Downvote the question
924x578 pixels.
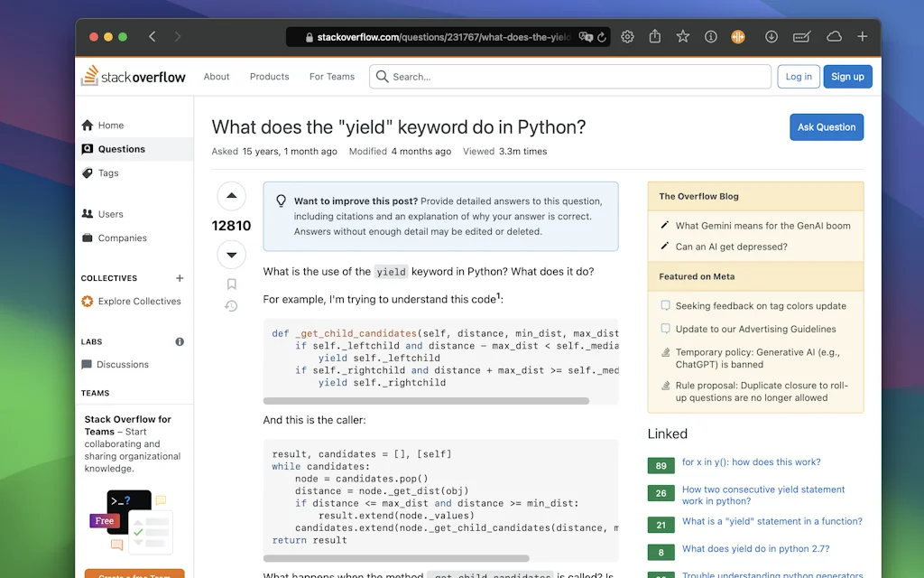point(231,255)
